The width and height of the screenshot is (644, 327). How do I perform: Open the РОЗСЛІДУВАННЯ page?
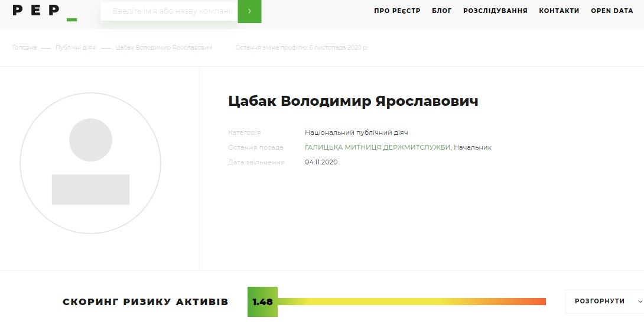[x=495, y=11]
